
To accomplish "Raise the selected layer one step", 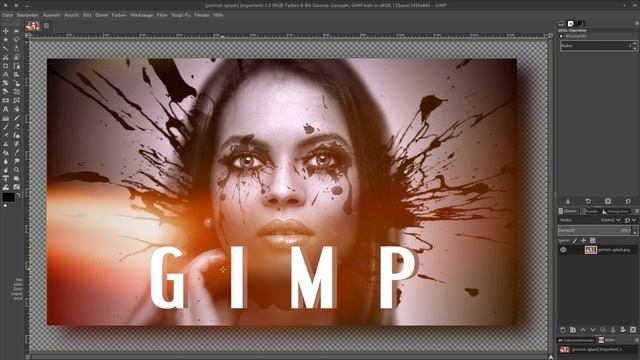I will 583,329.
